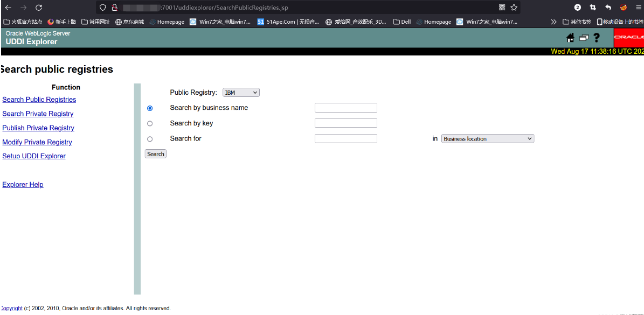Click the question mark help icon
Viewport: 644px width, 315px height.
[597, 38]
